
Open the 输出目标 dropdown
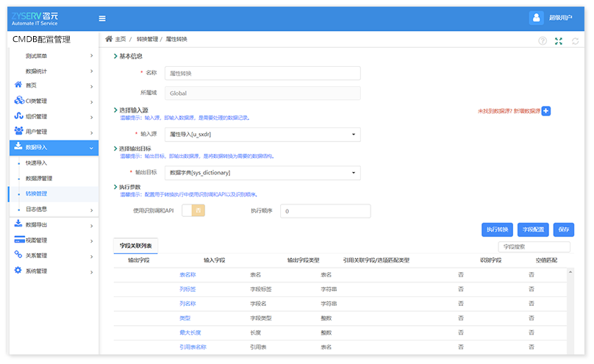click(262, 173)
